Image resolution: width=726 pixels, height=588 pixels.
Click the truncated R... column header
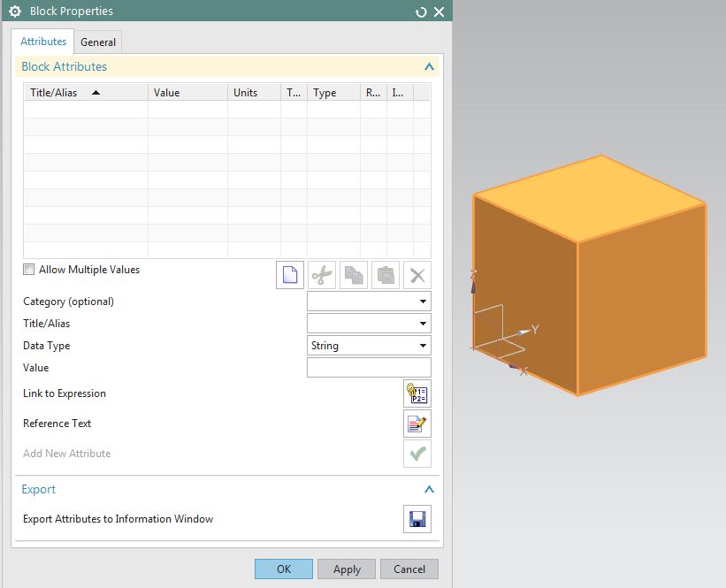374,93
